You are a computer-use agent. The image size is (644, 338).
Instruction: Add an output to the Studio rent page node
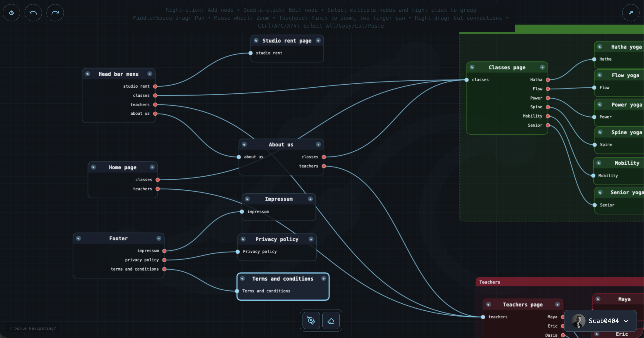(x=318, y=40)
